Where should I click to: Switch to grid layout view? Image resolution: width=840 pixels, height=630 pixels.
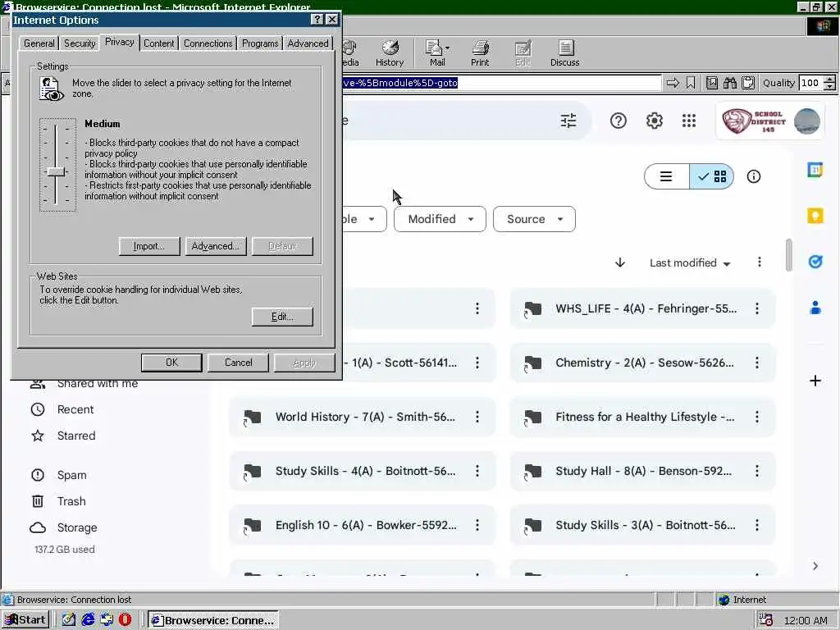711,176
